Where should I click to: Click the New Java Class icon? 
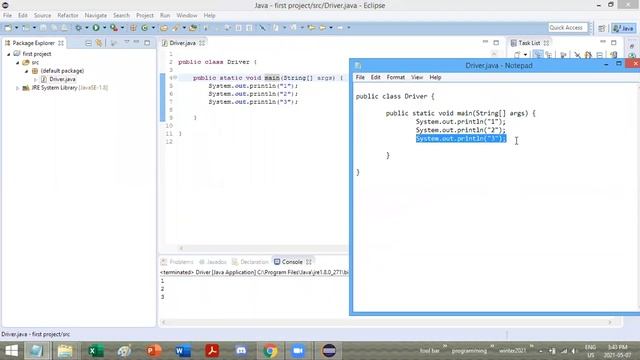point(145,28)
